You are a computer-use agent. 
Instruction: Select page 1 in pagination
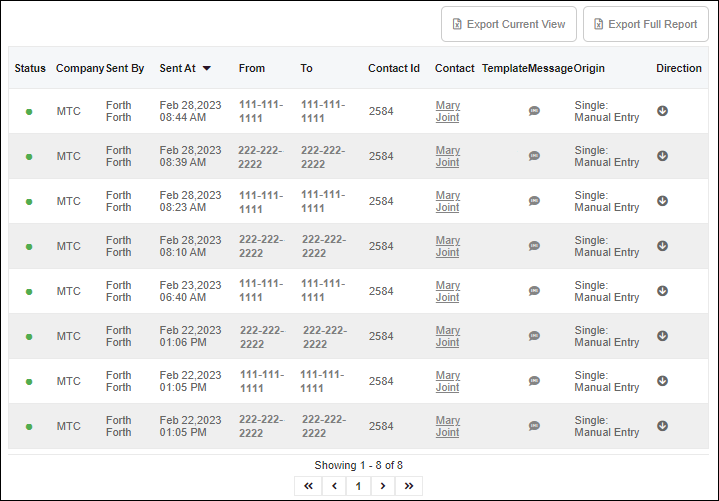pyautogui.click(x=358, y=486)
